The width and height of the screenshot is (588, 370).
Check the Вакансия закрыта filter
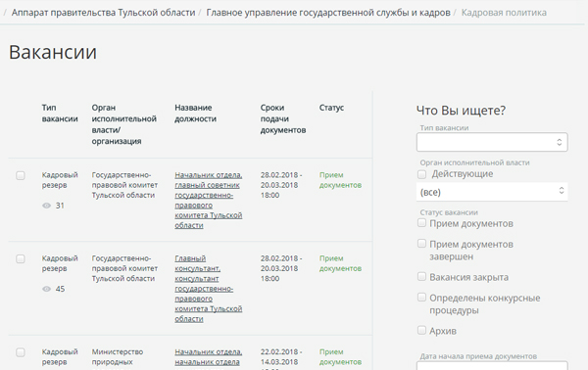421,277
